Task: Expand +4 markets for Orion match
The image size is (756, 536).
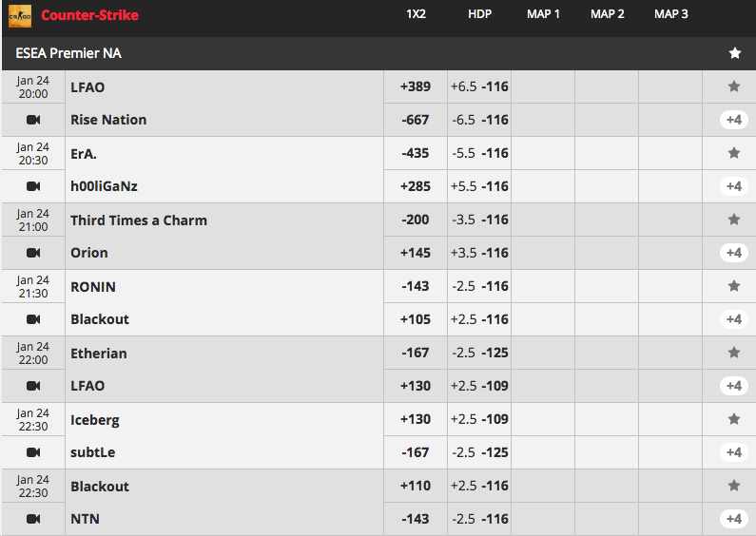Action: (734, 253)
